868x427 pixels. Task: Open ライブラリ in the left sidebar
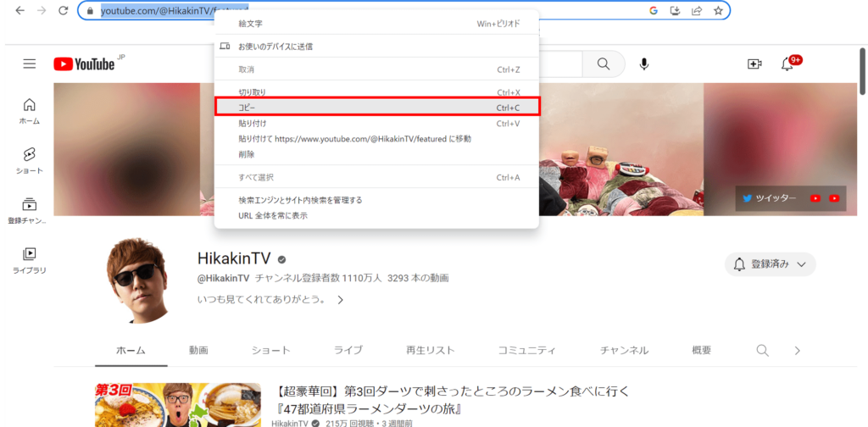pyautogui.click(x=30, y=260)
